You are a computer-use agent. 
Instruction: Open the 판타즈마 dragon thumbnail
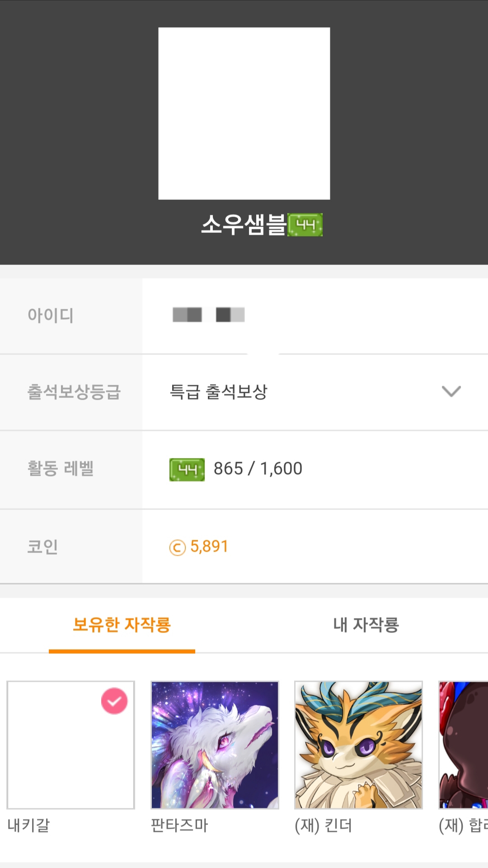coord(215,745)
